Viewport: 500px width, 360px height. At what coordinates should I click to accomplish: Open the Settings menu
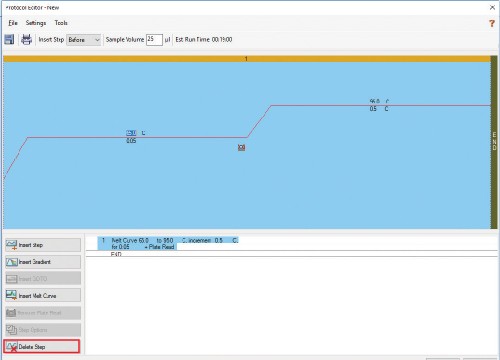36,23
